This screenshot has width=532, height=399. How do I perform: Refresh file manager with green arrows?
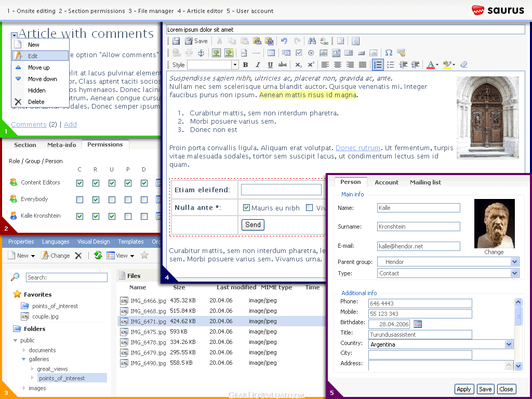[98, 255]
